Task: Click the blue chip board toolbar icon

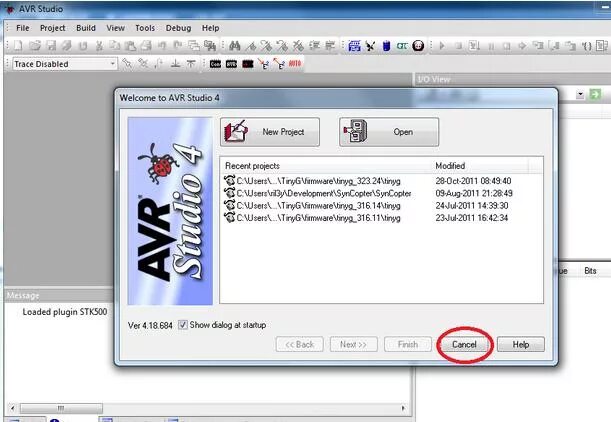Action: (354, 46)
